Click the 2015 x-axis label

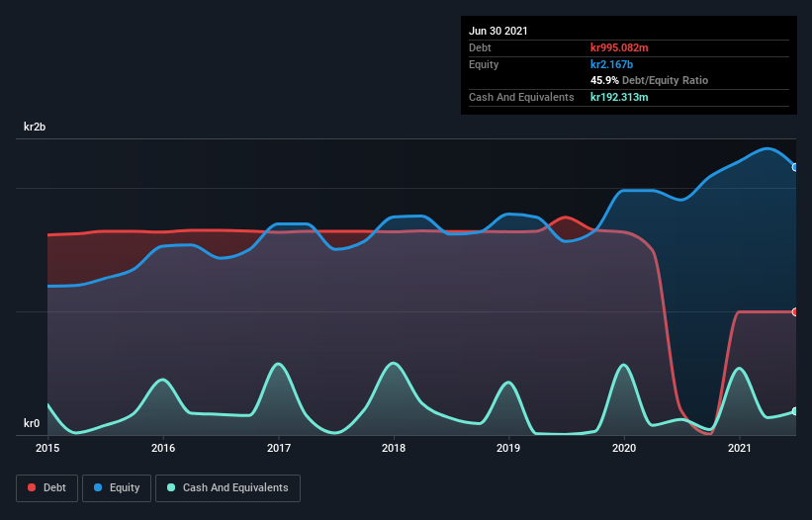click(47, 448)
